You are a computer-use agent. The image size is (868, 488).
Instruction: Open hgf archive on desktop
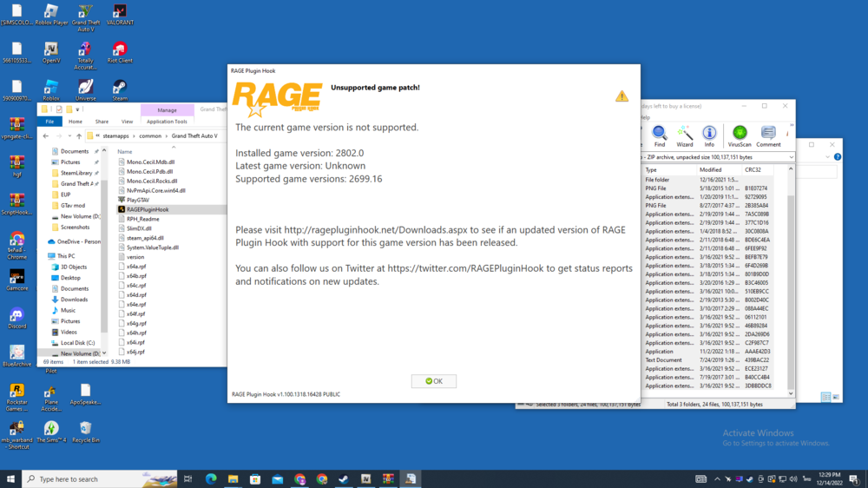(16, 166)
